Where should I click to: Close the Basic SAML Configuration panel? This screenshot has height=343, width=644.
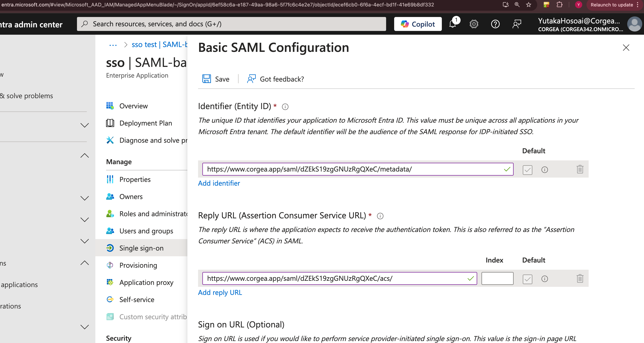626,48
